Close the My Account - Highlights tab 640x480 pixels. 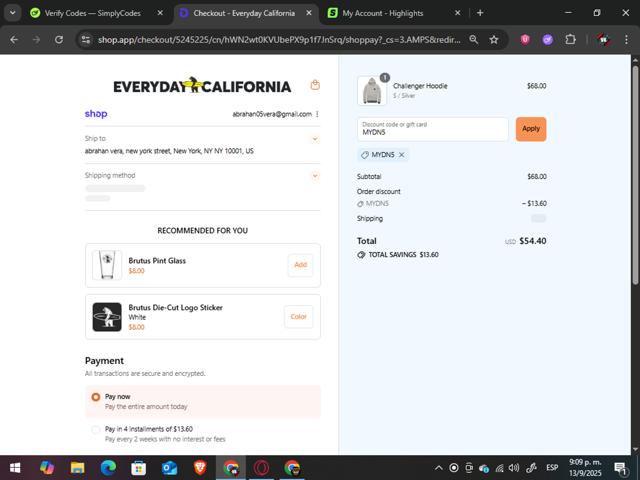[x=458, y=13]
